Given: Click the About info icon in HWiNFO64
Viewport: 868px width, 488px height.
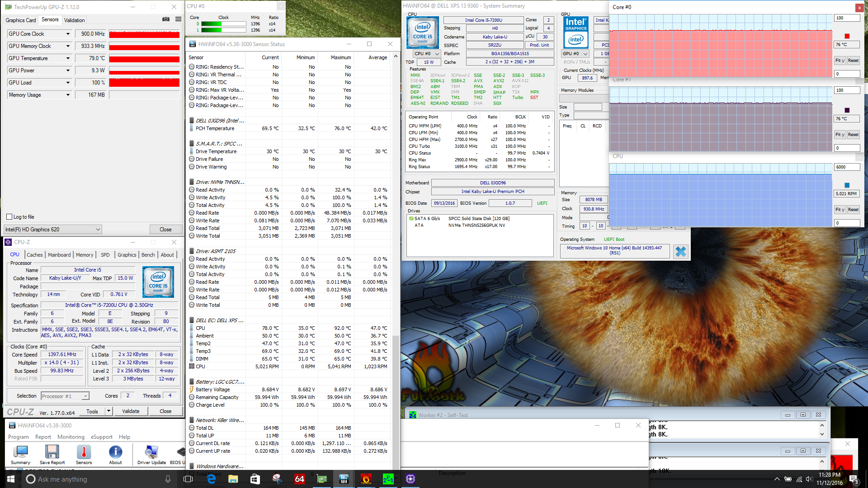Looking at the screenshot, I should [115, 452].
